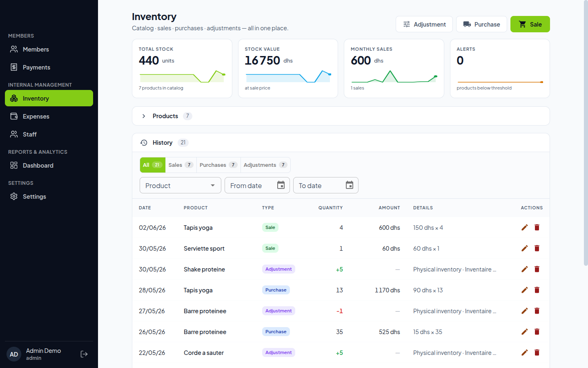Delete the 27/05/26 Barre proteinee adjustment
Image resolution: width=588 pixels, height=368 pixels.
[x=537, y=311]
